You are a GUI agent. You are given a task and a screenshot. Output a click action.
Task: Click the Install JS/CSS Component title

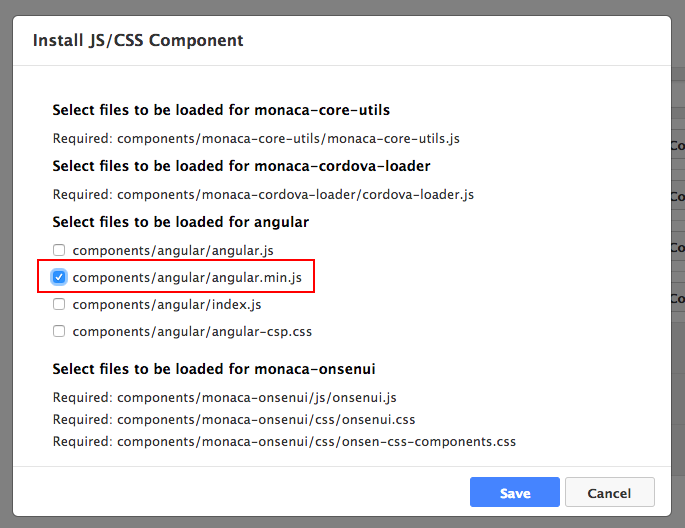click(x=138, y=41)
